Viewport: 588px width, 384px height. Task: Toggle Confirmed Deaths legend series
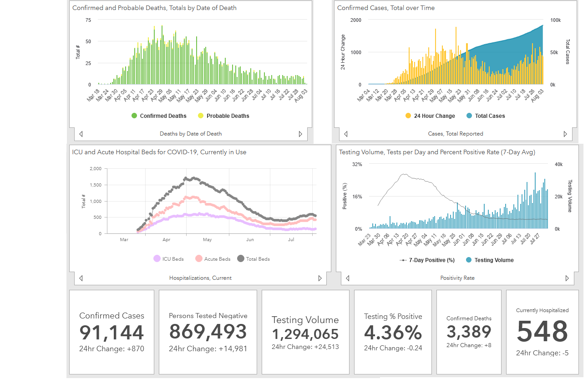(159, 116)
